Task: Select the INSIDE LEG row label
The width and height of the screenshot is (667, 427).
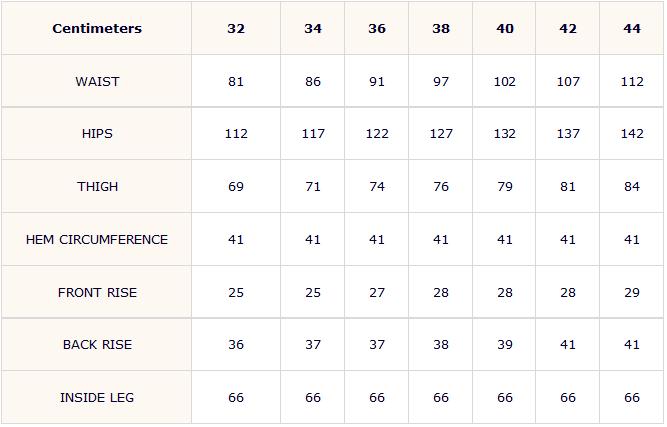Action: click(x=97, y=398)
